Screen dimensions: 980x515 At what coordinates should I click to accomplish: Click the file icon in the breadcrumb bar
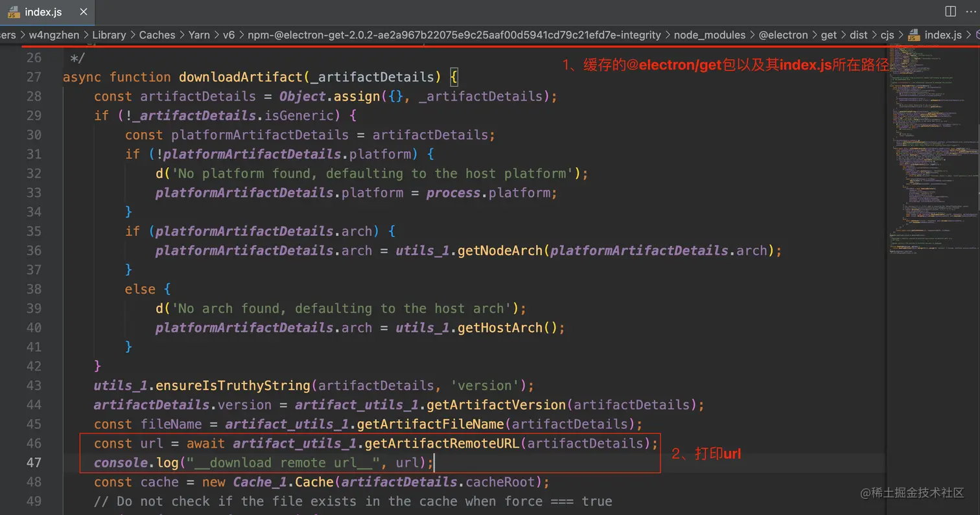click(913, 35)
